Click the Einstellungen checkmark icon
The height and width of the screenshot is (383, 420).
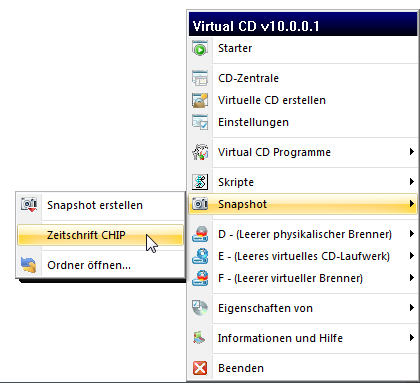pyautogui.click(x=200, y=122)
